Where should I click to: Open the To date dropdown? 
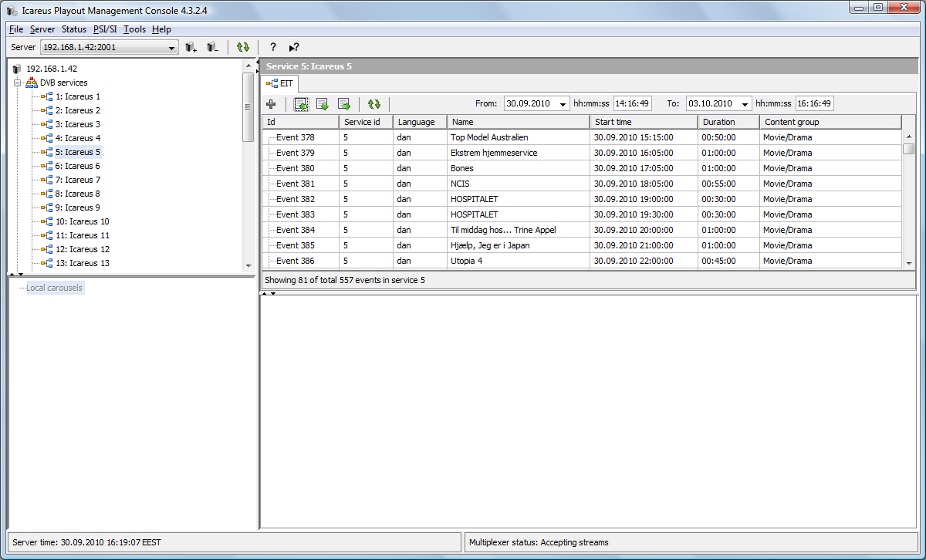point(745,104)
